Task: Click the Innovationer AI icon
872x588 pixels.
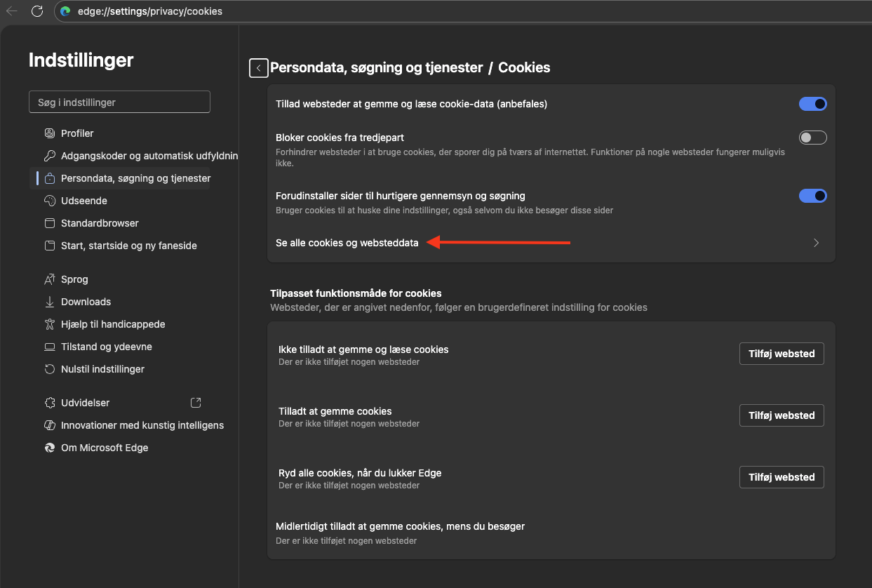Action: coord(50,425)
